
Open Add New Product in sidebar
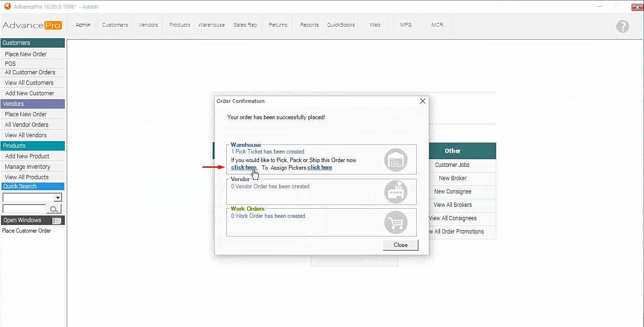[27, 156]
